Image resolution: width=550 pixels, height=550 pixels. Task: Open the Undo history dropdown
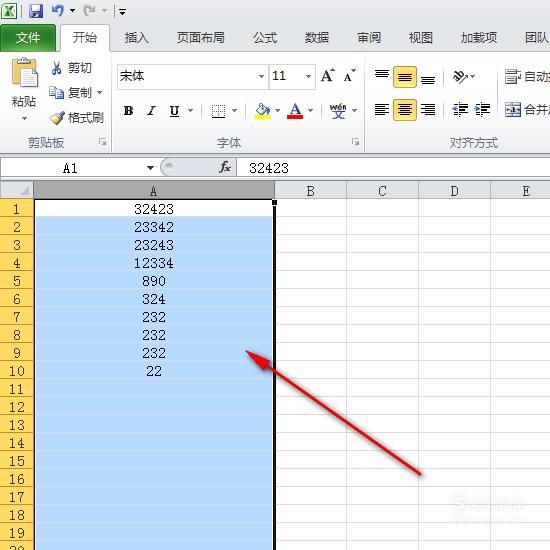pos(72,11)
